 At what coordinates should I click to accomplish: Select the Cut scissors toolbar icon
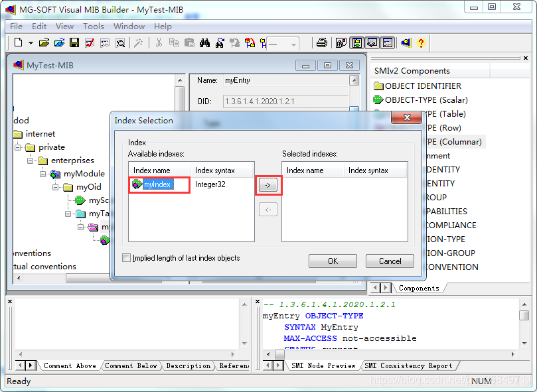159,42
